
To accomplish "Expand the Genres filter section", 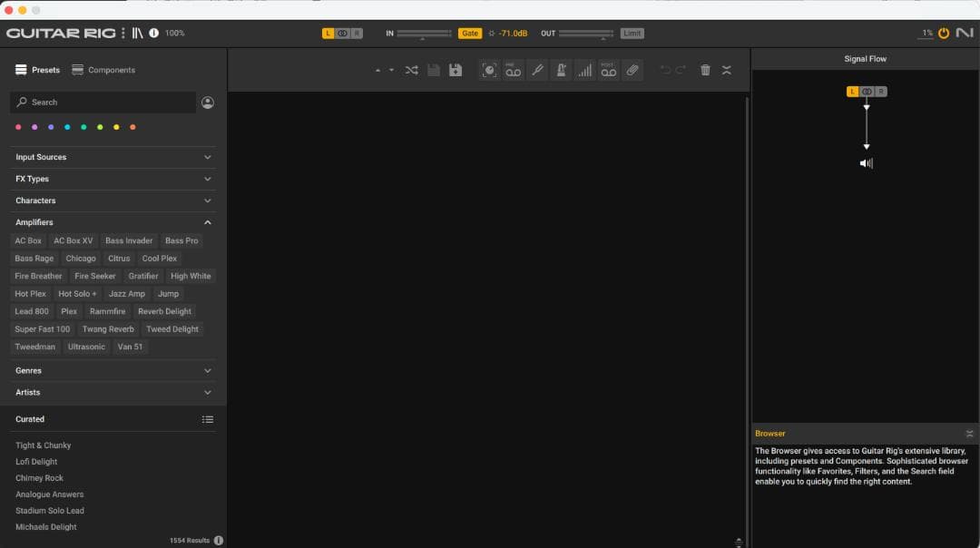I will point(113,370).
